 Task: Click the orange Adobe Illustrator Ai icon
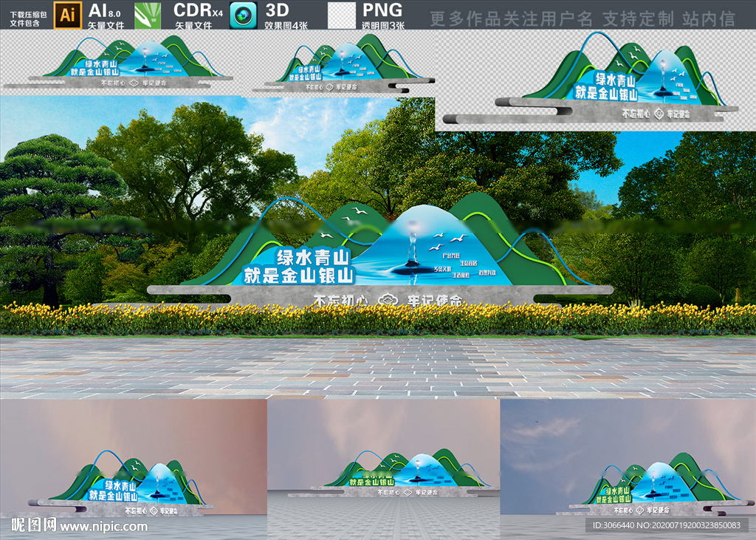click(66, 15)
